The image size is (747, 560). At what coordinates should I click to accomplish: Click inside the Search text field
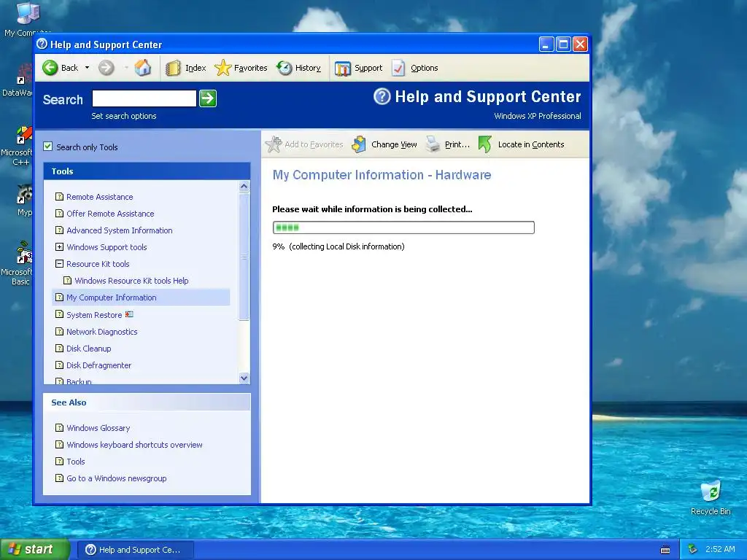pyautogui.click(x=144, y=98)
